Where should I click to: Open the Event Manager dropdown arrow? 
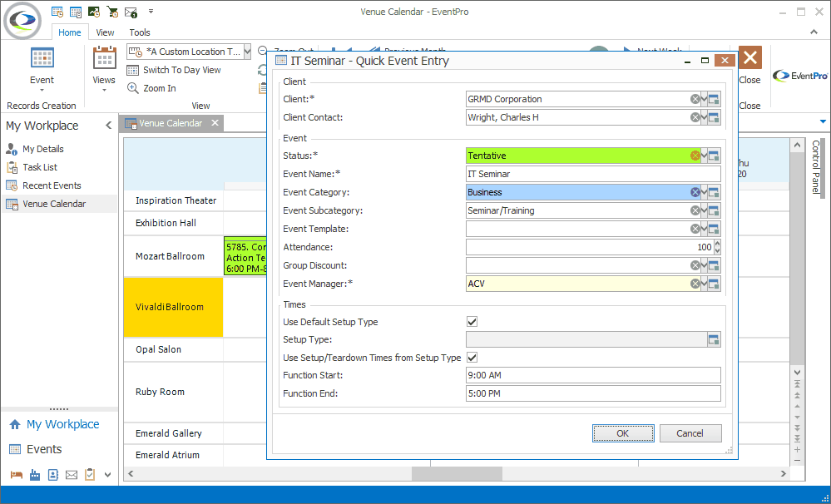click(x=704, y=284)
